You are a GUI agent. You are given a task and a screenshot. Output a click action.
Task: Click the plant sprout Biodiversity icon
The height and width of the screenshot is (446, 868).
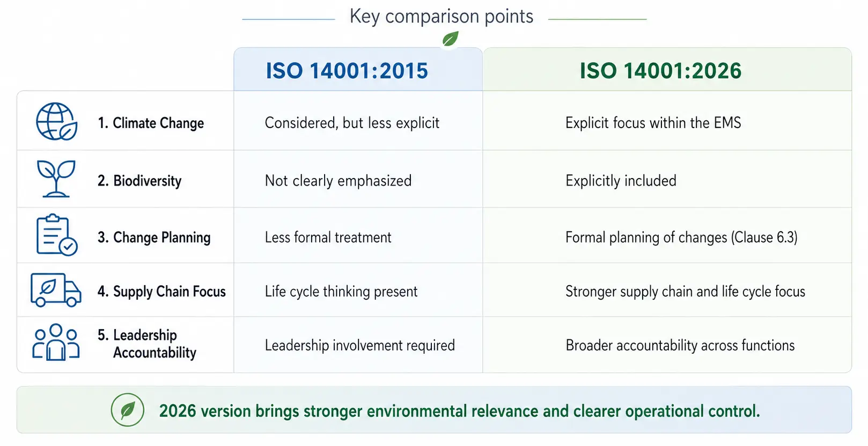pyautogui.click(x=56, y=179)
